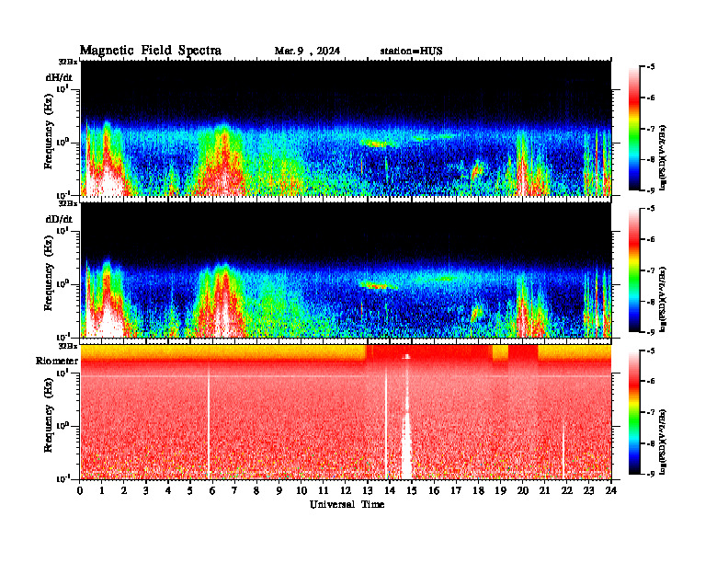Image resolution: width=728 pixels, height=563 pixels.
Task: Click hour tick label 9 on time axis
Action: pos(279,490)
